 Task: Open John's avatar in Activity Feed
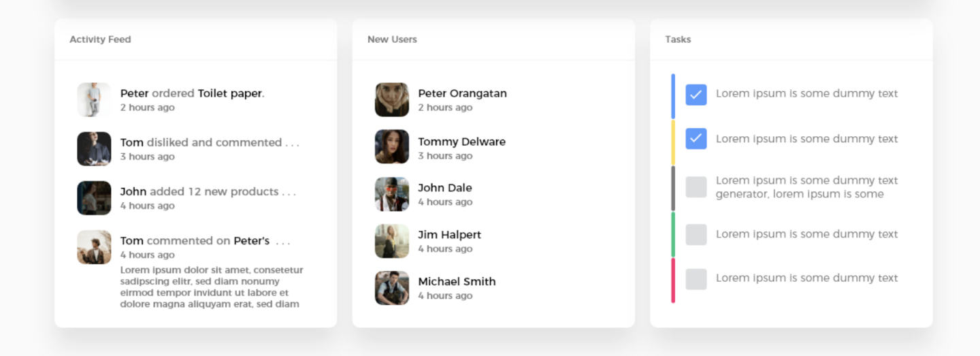(x=94, y=198)
